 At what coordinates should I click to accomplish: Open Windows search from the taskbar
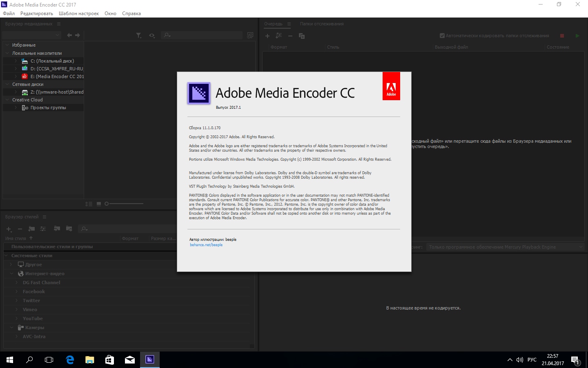tap(29, 360)
